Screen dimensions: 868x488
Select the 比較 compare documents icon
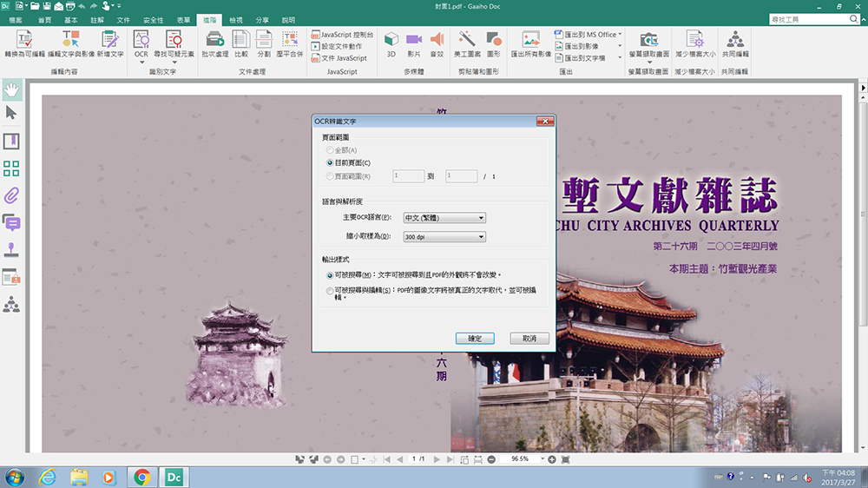pyautogui.click(x=240, y=39)
